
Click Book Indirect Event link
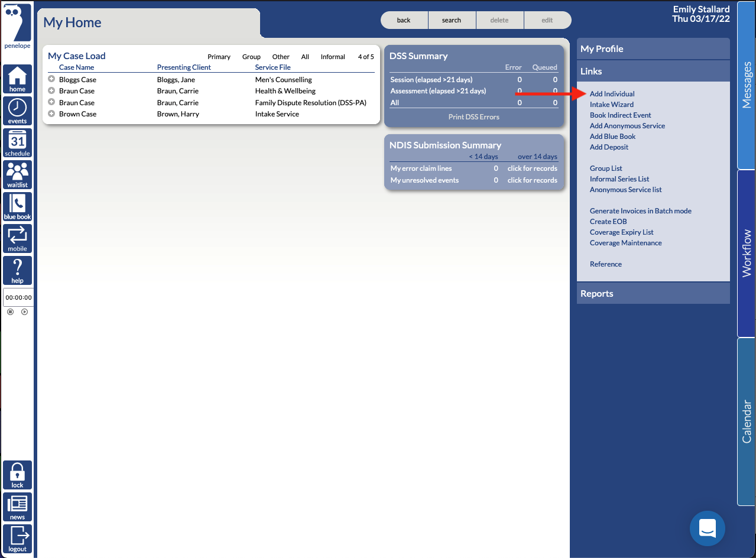tap(620, 115)
